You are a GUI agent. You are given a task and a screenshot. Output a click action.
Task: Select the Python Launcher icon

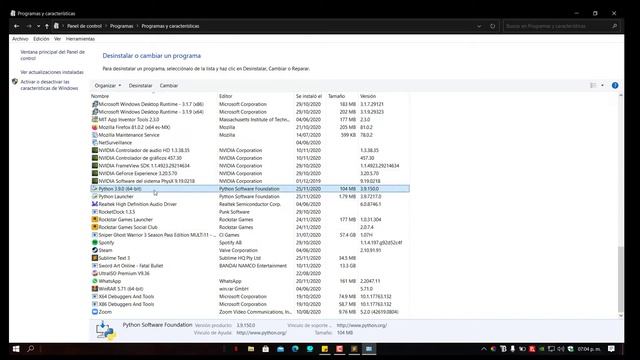(x=95, y=196)
